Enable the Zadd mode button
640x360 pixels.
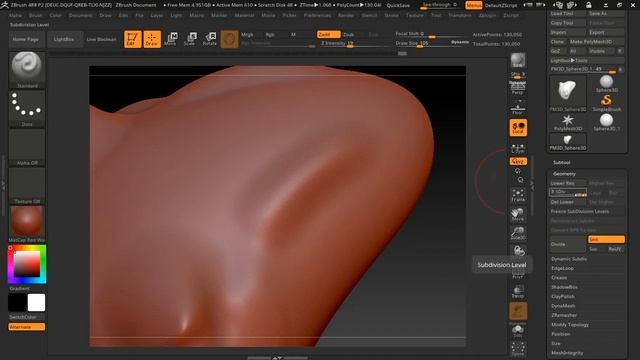click(328, 35)
